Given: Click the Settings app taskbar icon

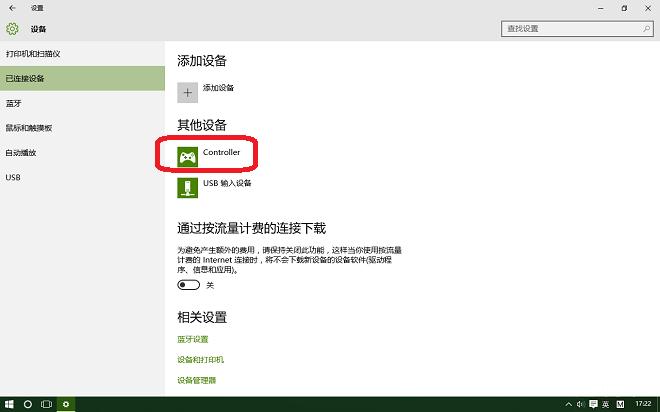Looking at the screenshot, I should (x=66, y=404).
